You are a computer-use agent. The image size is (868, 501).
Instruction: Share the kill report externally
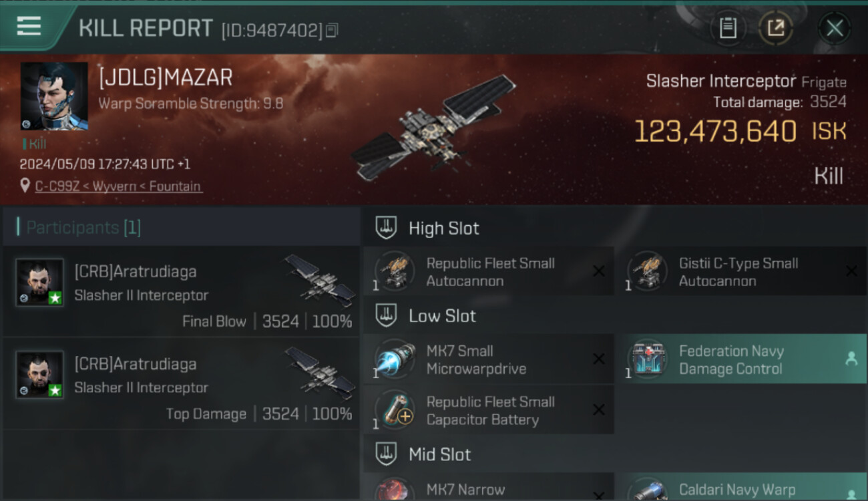click(776, 28)
